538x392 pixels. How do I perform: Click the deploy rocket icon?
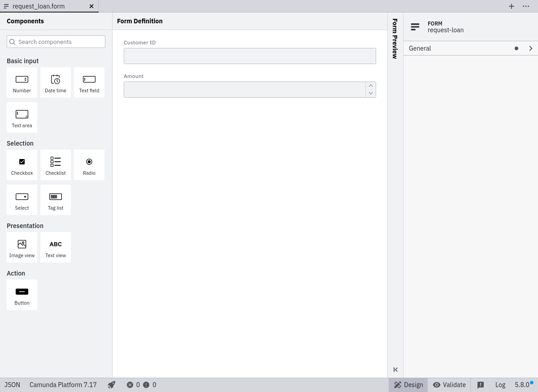(112, 385)
